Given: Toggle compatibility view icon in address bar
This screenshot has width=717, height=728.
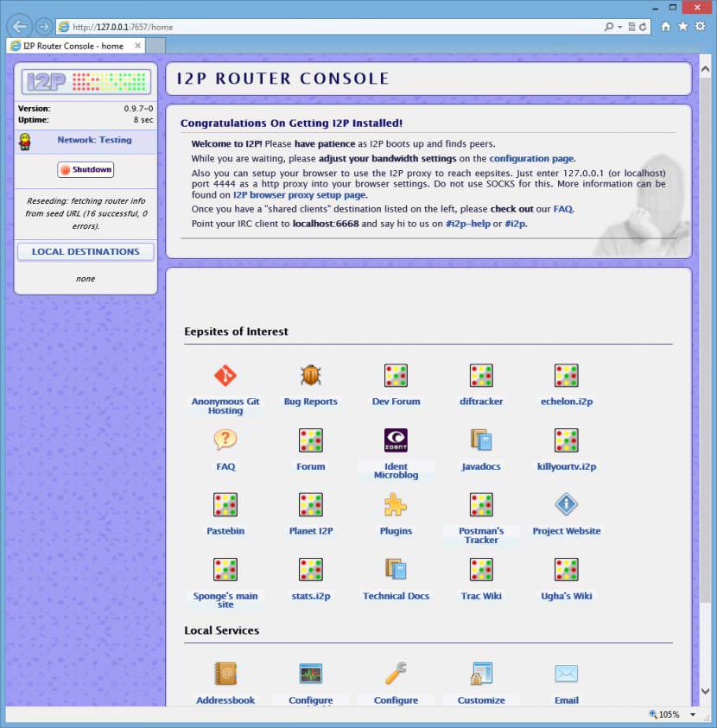Looking at the screenshot, I should [x=632, y=27].
